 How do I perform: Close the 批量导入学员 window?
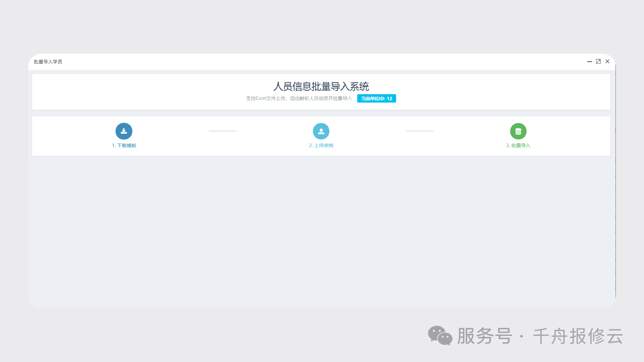click(607, 62)
